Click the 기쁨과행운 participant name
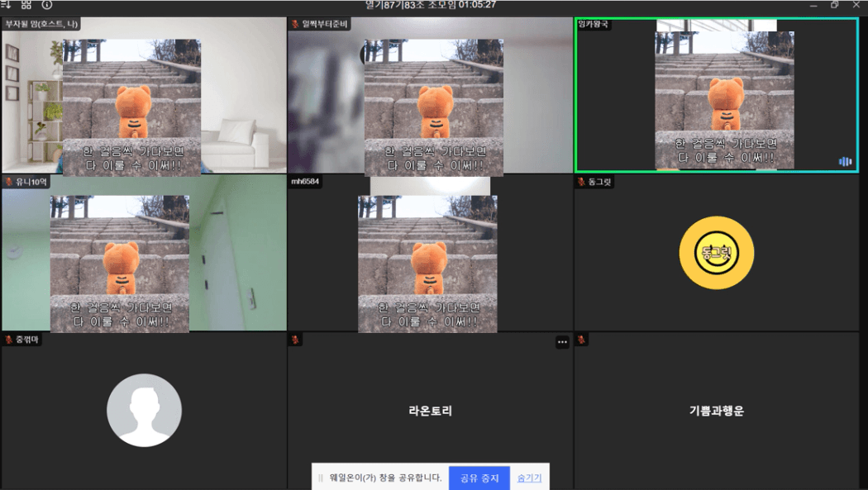The width and height of the screenshot is (868, 490). click(x=717, y=411)
